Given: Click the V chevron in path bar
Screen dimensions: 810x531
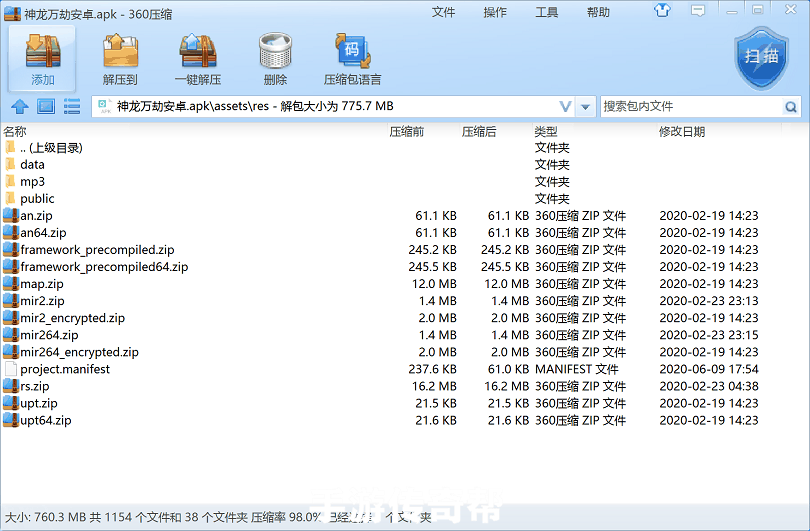Looking at the screenshot, I should [x=566, y=107].
